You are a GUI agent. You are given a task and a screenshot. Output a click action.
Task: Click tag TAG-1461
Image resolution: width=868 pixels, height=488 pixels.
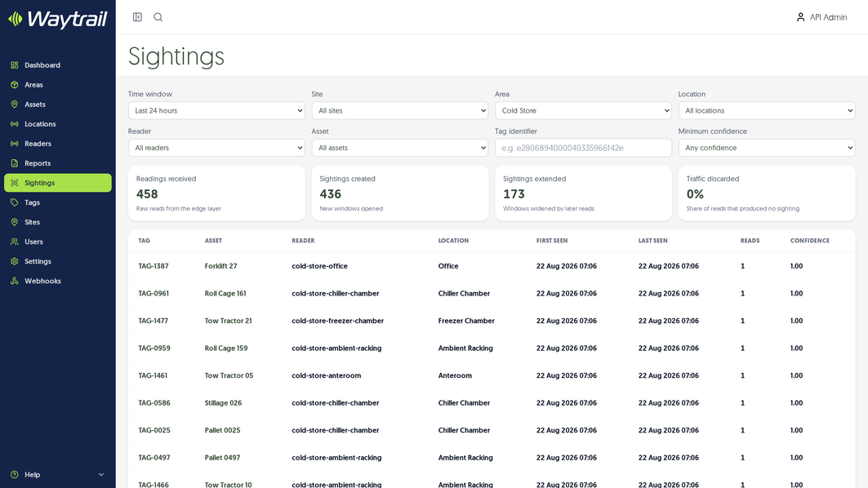point(153,375)
